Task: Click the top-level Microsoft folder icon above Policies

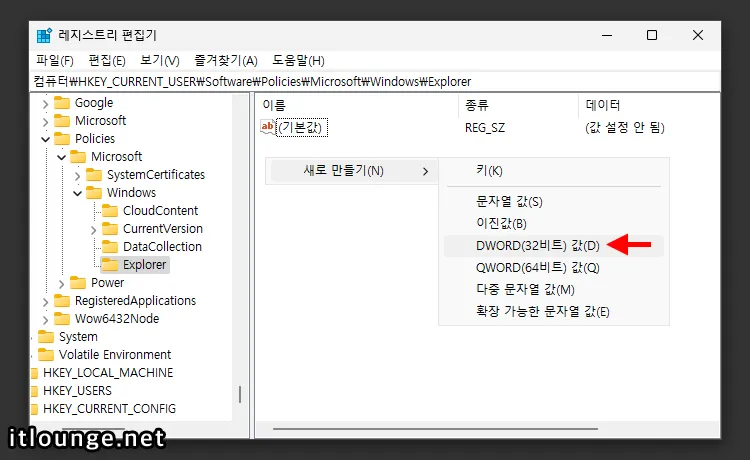Action: [x=62, y=120]
